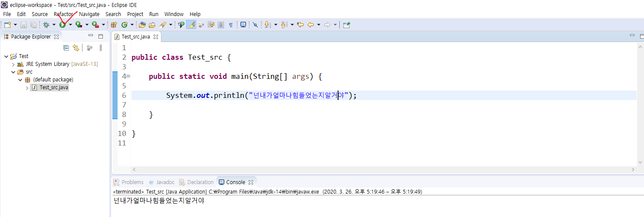Click the Search flashlight toolbar icon
This screenshot has width=644, height=217.
tap(163, 25)
